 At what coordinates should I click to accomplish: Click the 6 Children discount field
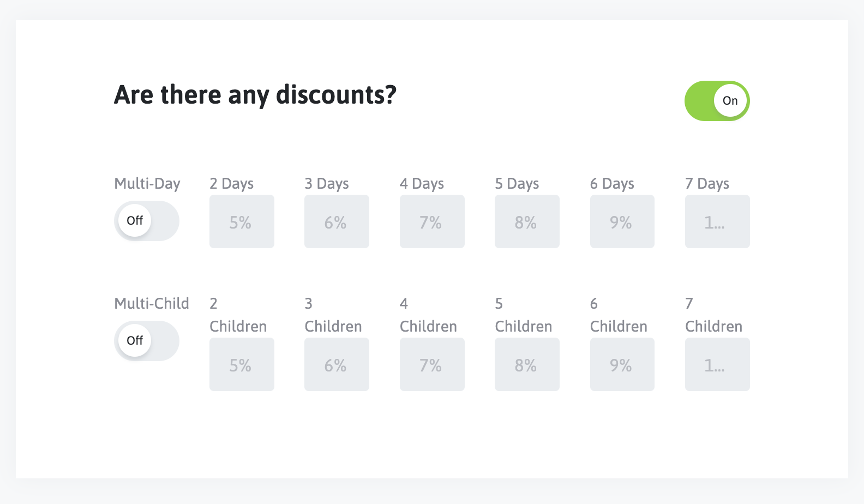click(622, 364)
